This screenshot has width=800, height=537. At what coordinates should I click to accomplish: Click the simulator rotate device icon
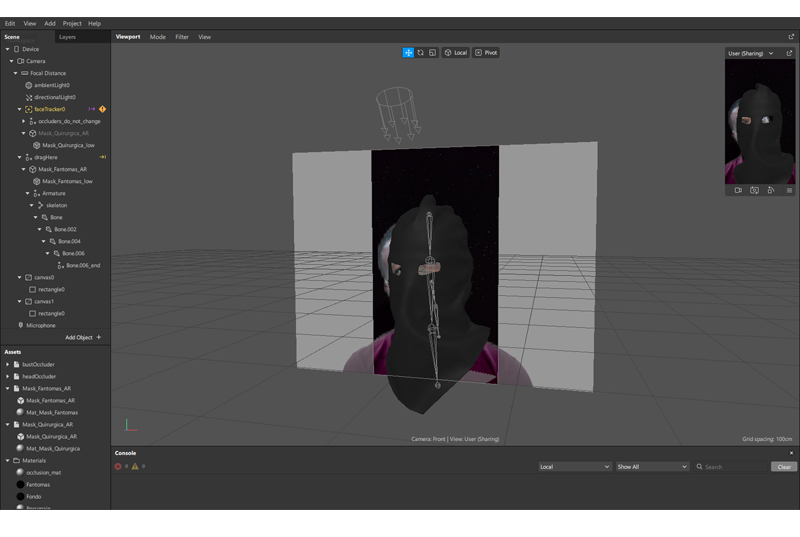tap(771, 190)
